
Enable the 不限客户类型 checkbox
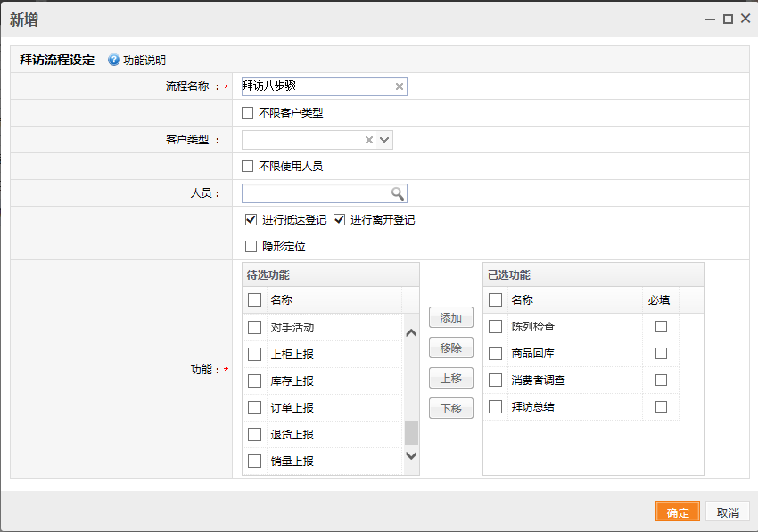pos(247,112)
